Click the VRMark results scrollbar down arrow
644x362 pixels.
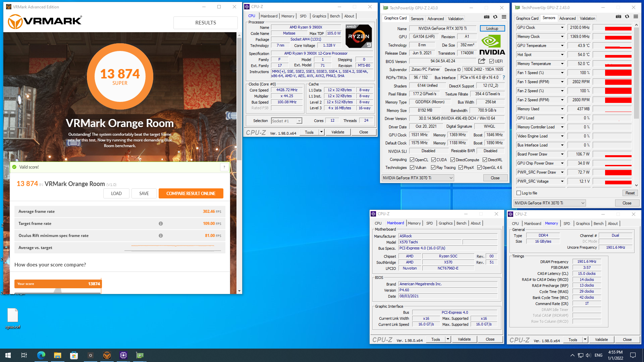pos(239,291)
